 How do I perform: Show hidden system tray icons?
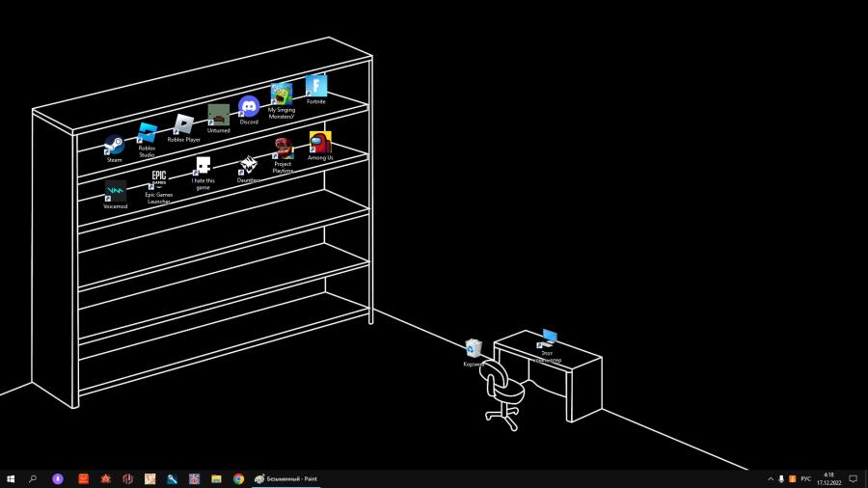tap(771, 478)
